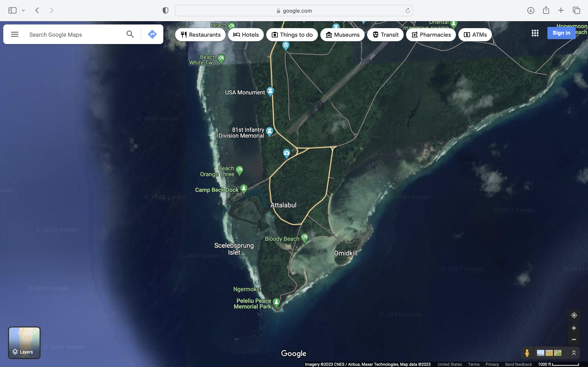Open the Send feedback link
This screenshot has width=588, height=367.
coord(518,364)
